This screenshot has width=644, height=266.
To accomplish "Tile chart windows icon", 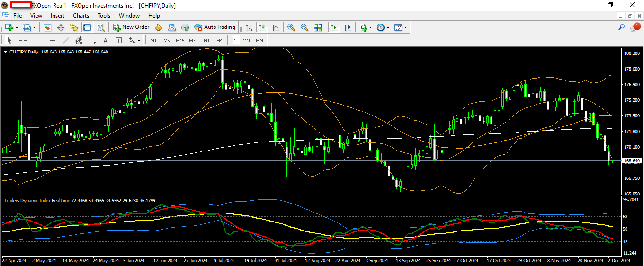I will coord(318,27).
